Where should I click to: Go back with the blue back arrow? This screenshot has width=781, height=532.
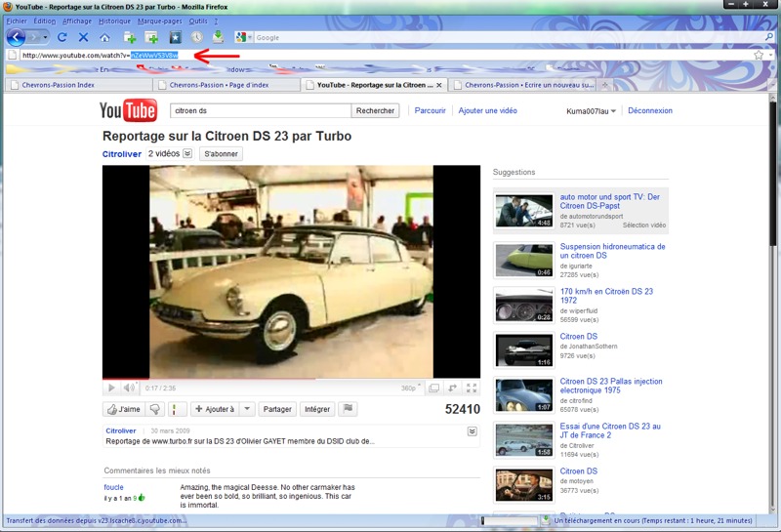pyautogui.click(x=16, y=37)
